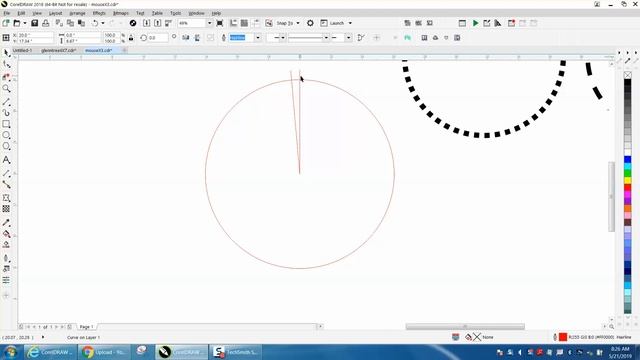Click the Export icon
This screenshot has width=640, height=360.
158,23
